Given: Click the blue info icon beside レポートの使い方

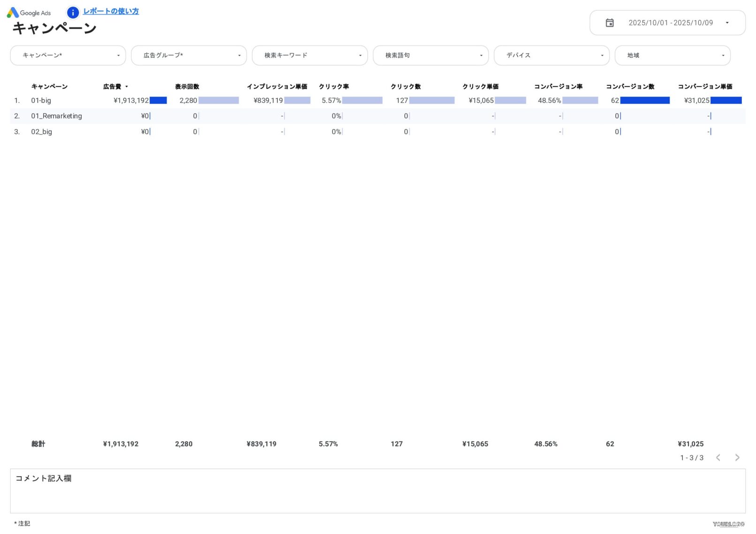Looking at the screenshot, I should pyautogui.click(x=73, y=13).
